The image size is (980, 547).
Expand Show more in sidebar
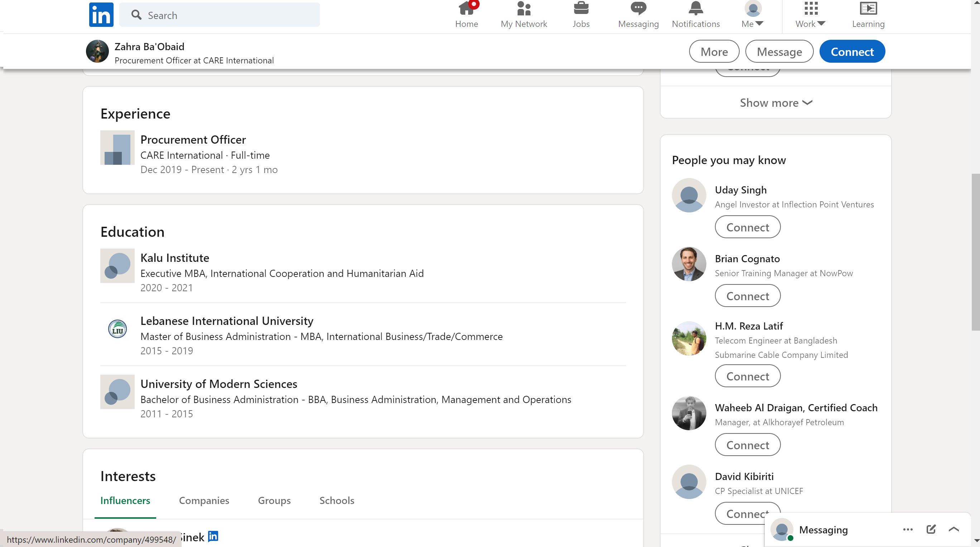click(x=775, y=103)
